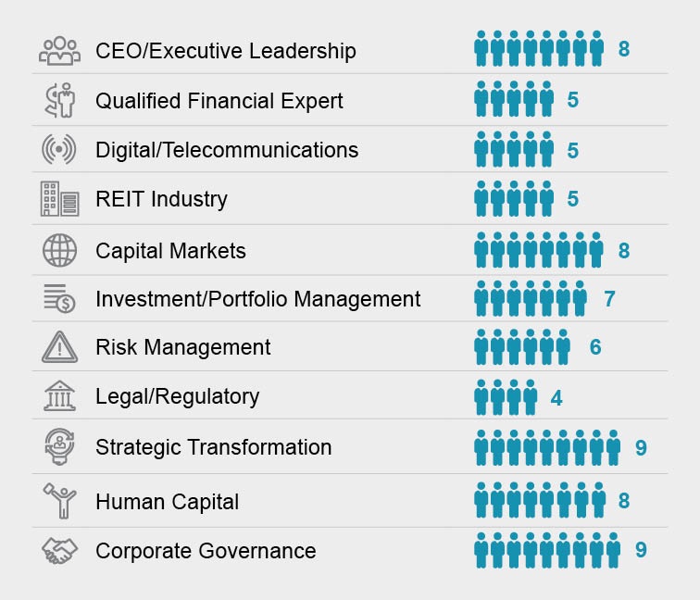Select the Legal/Regulatory courthouse icon

pos(59,396)
